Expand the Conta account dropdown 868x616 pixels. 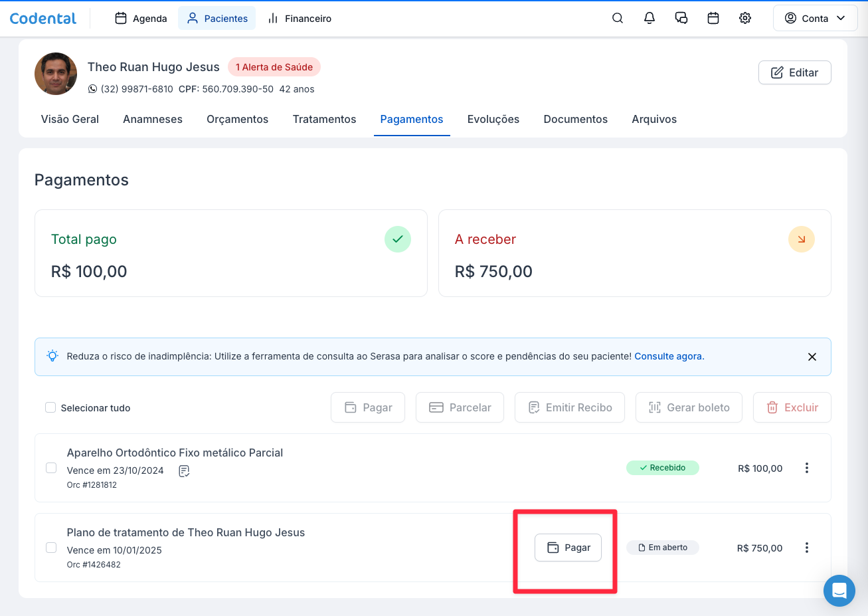814,19
